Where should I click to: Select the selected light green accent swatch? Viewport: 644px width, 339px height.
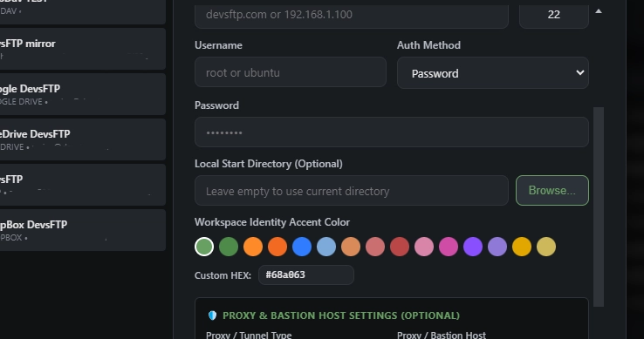click(x=204, y=247)
